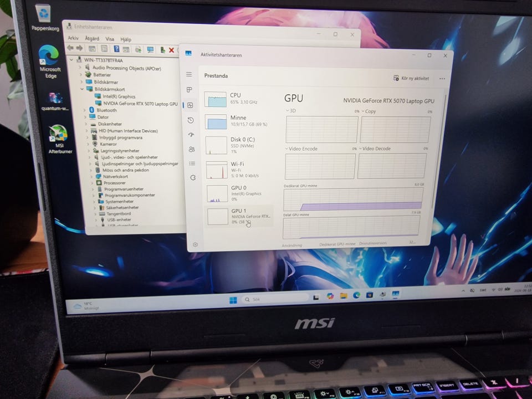Open Startup apps icon in Task Manager sidebar
The width and height of the screenshot is (532, 399).
191,135
